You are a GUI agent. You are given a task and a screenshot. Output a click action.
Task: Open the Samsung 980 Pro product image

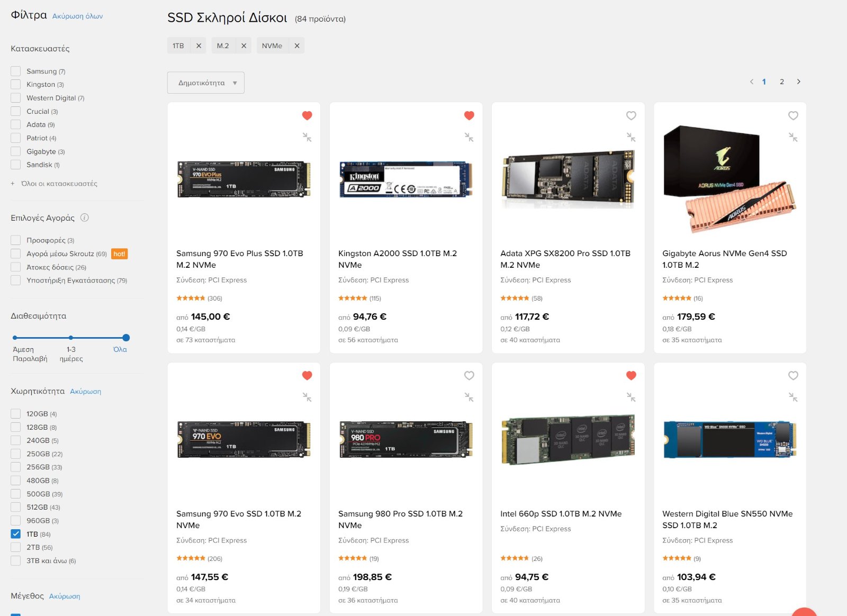(406, 439)
